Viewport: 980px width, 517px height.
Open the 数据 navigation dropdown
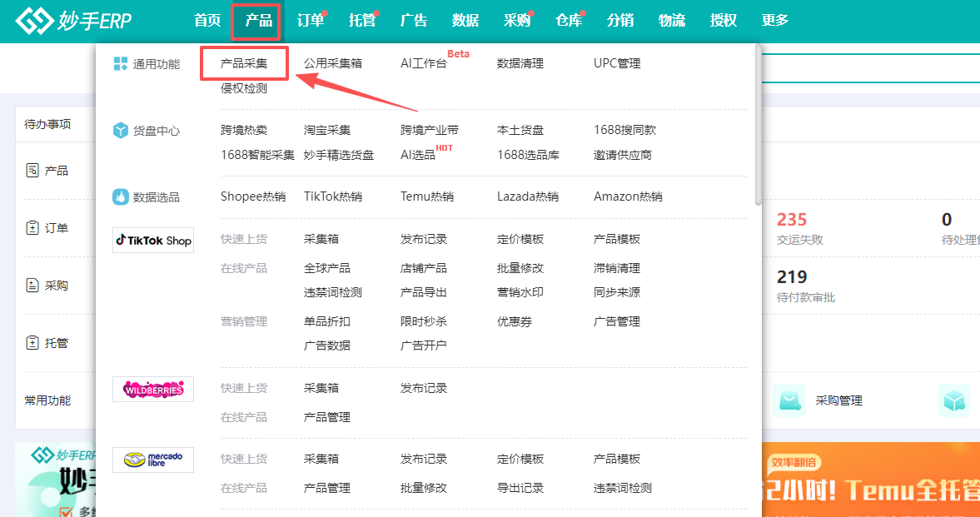click(465, 21)
